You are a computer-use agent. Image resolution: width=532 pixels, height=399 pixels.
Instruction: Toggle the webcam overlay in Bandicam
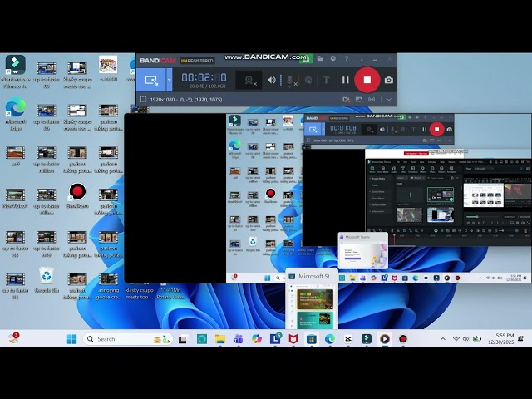coord(249,80)
